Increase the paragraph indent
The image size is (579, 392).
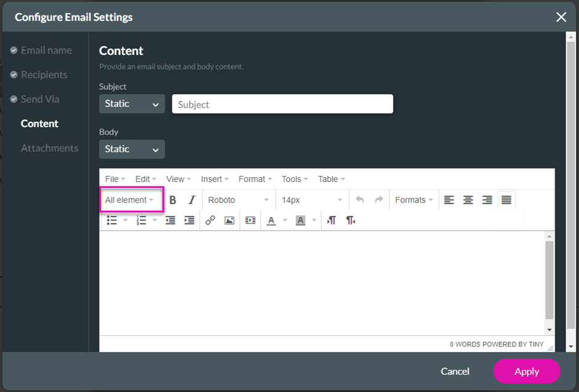coord(189,220)
